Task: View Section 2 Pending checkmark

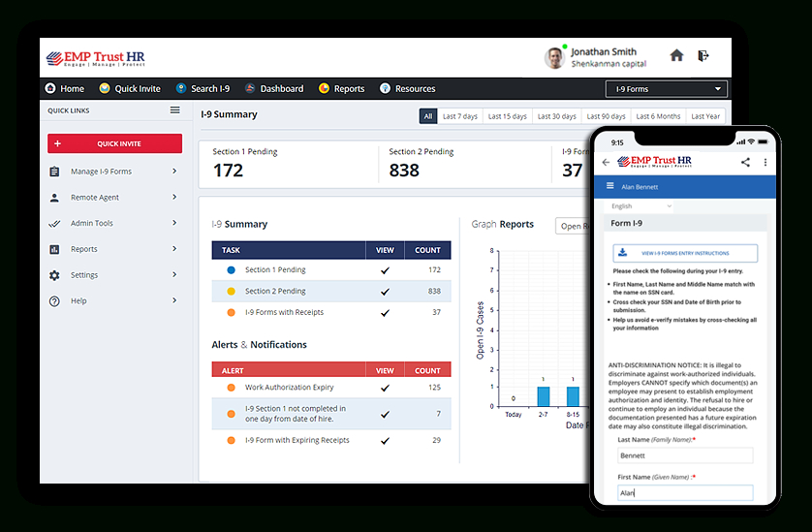Action: (385, 292)
